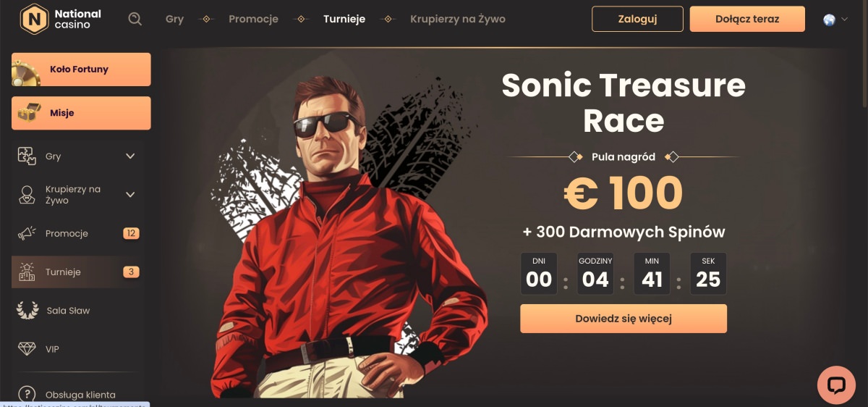Click the diamond VIP icon
The height and width of the screenshot is (407, 868).
(x=27, y=349)
